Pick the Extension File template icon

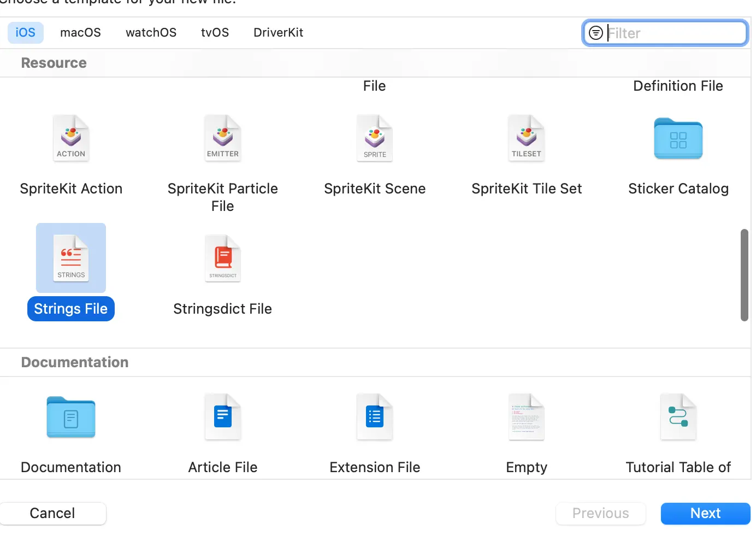coord(375,417)
